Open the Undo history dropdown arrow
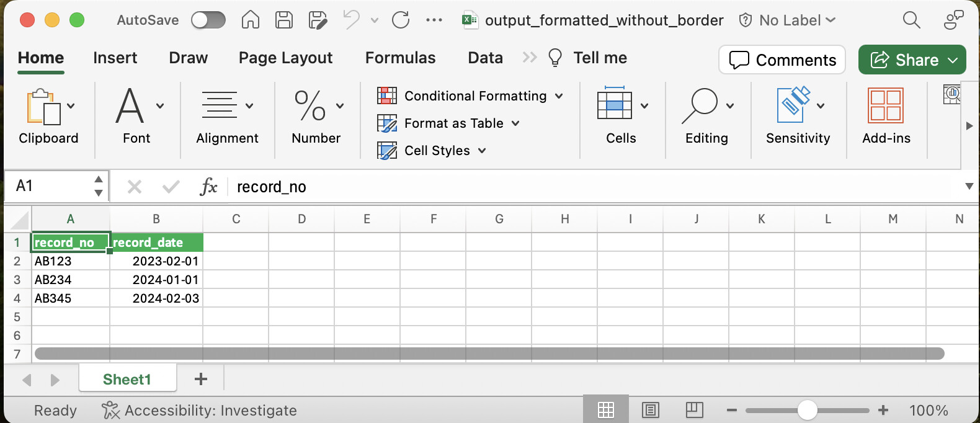 [x=375, y=20]
